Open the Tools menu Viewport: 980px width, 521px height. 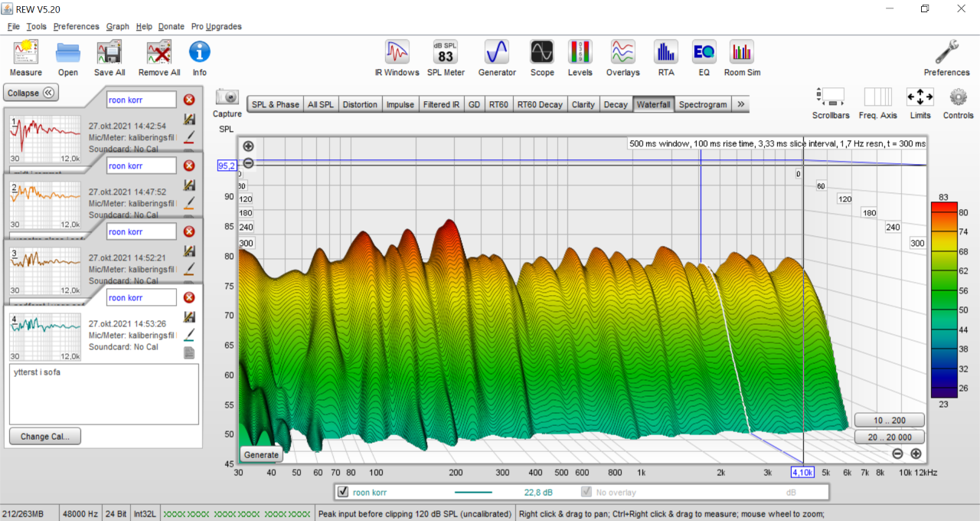click(x=36, y=26)
